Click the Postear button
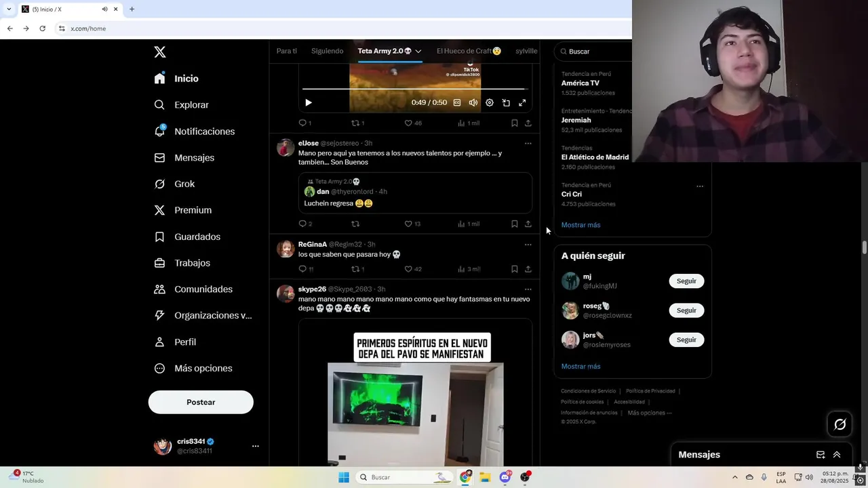Viewport: 868px width, 488px height. click(201, 402)
